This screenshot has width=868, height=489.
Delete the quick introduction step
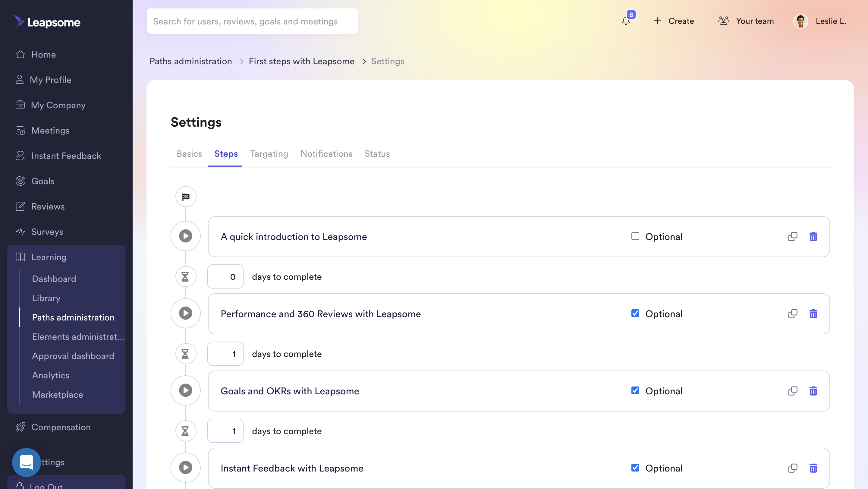pyautogui.click(x=813, y=237)
